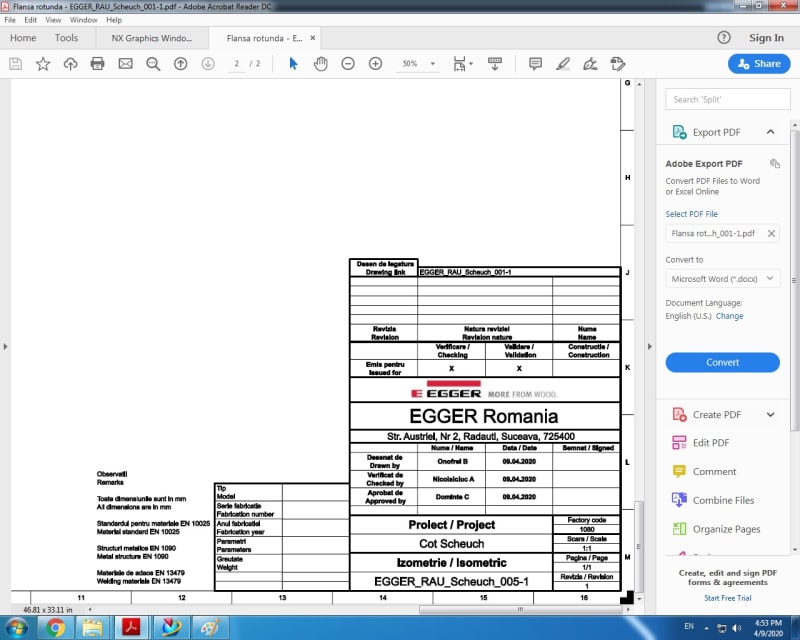Screen dimensions: 800x640
Task: Print the document with the printer icon
Action: click(x=97, y=64)
